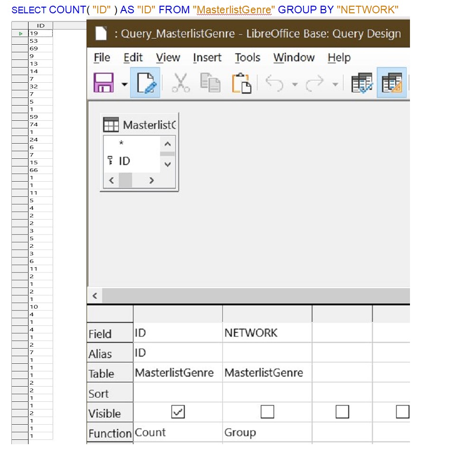This screenshot has width=476, height=457.
Task: Open the Function cell showing Group
Action: [x=267, y=432]
